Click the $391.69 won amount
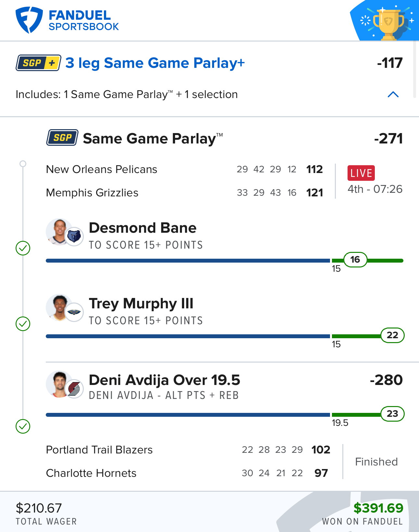 coord(378,508)
